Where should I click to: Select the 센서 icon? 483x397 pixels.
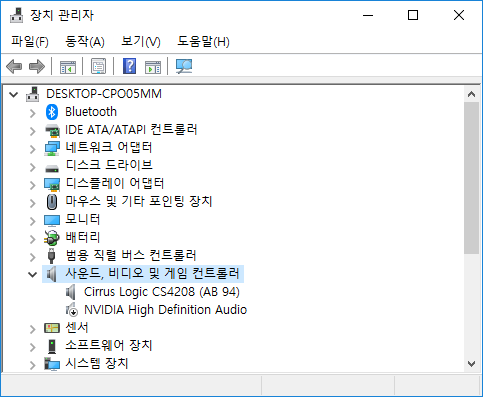52,328
